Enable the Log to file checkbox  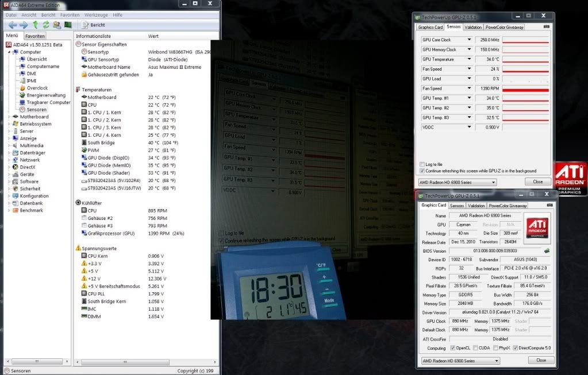[422, 164]
